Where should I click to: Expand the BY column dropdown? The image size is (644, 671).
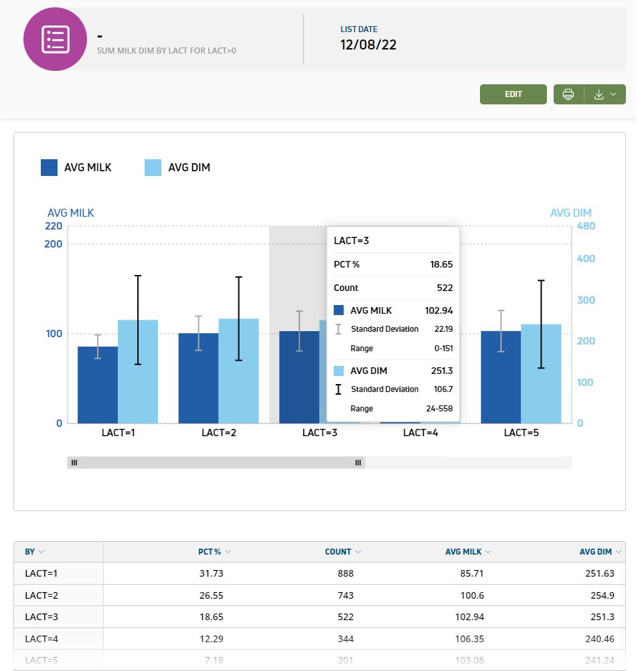coord(42,552)
